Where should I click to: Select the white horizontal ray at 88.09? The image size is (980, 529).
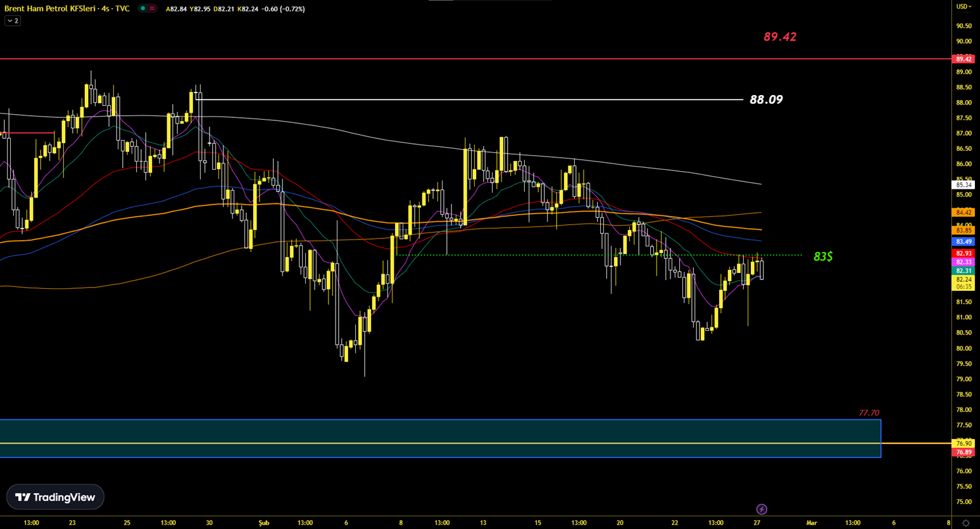pos(469,99)
